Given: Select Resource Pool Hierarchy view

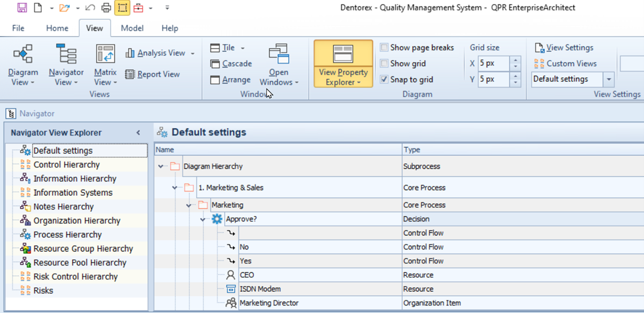Looking at the screenshot, I should pos(80,263).
